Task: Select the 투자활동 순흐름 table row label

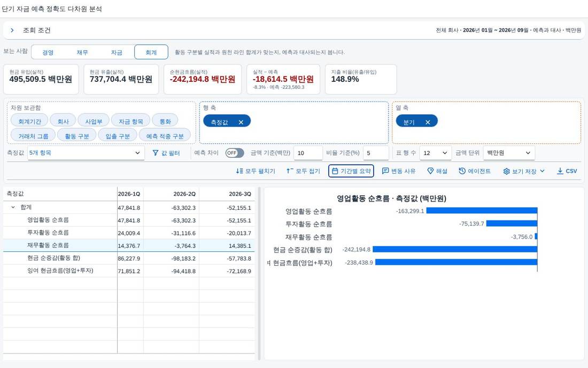Action: [48, 233]
